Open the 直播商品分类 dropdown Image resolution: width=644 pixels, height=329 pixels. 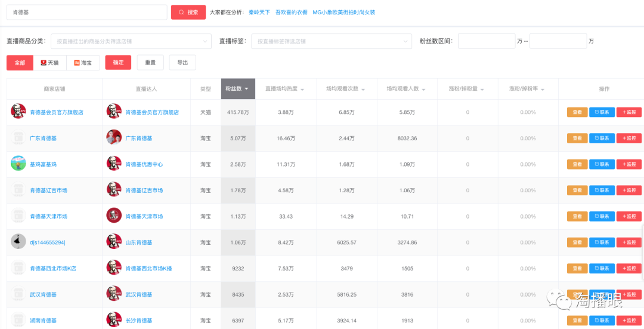[131, 41]
